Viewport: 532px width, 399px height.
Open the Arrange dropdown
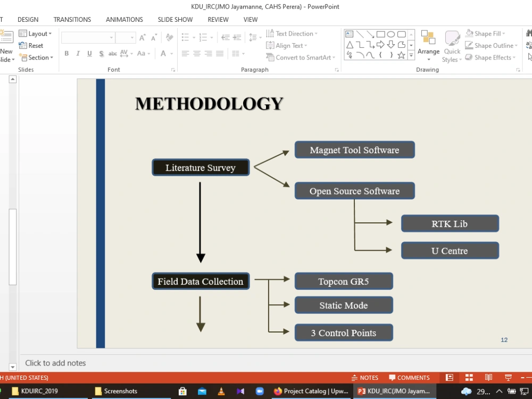click(428, 46)
